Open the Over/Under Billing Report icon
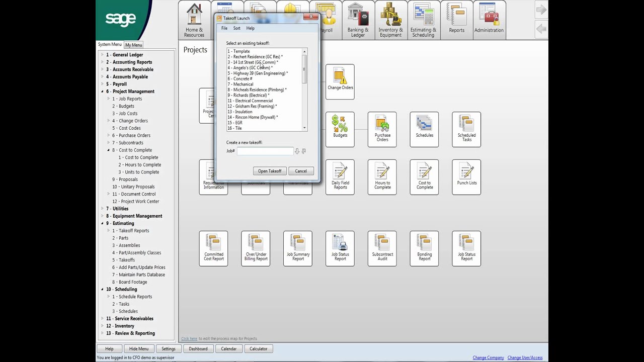Screen dimensions: 644x362 pos(256,248)
